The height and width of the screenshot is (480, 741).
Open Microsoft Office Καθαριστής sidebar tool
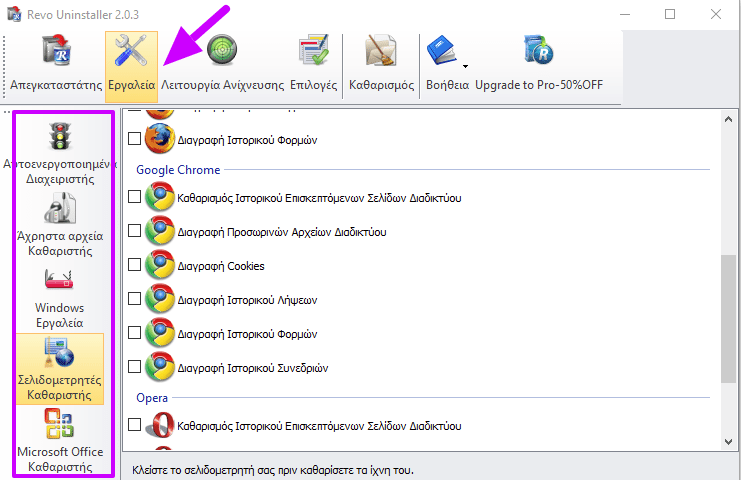(60, 440)
